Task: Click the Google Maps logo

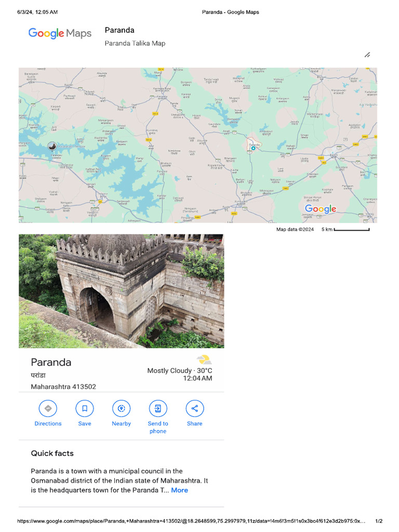Action: (x=60, y=33)
